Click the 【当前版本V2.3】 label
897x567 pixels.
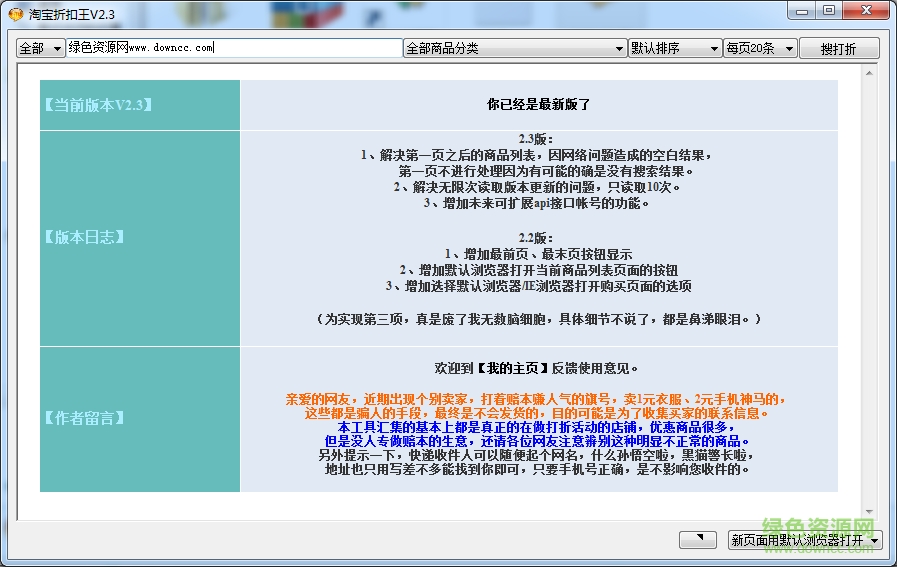tap(98, 105)
